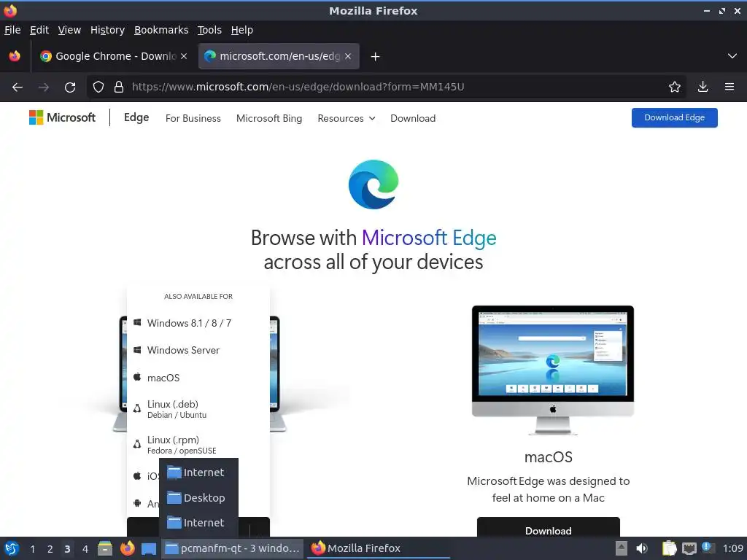Open Download nav link
This screenshot has width=747, height=560.
click(413, 119)
